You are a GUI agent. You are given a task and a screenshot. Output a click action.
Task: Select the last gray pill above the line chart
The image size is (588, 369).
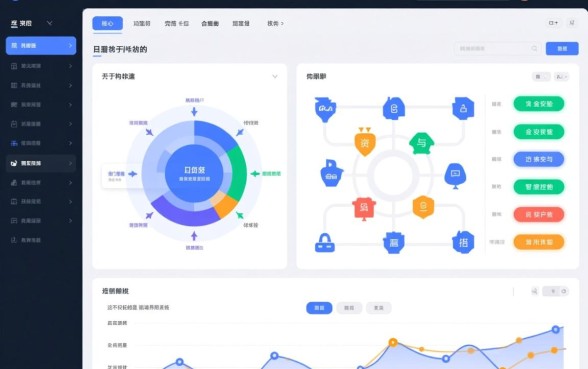(x=379, y=308)
